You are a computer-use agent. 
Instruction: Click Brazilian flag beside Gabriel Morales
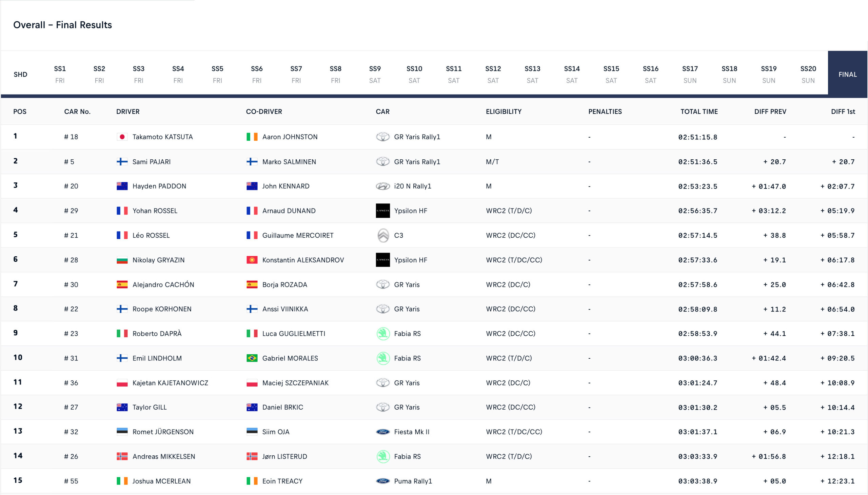252,358
